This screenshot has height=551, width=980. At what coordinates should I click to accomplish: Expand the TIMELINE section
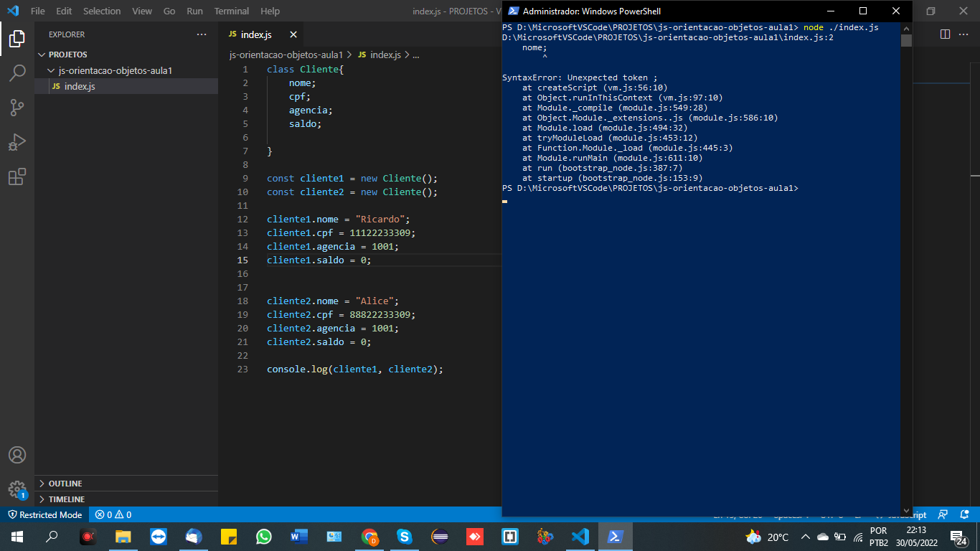(126, 499)
